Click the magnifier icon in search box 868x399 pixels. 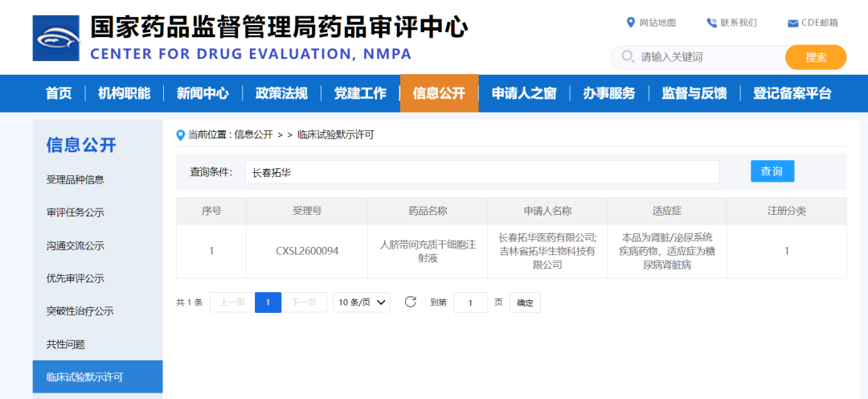627,58
